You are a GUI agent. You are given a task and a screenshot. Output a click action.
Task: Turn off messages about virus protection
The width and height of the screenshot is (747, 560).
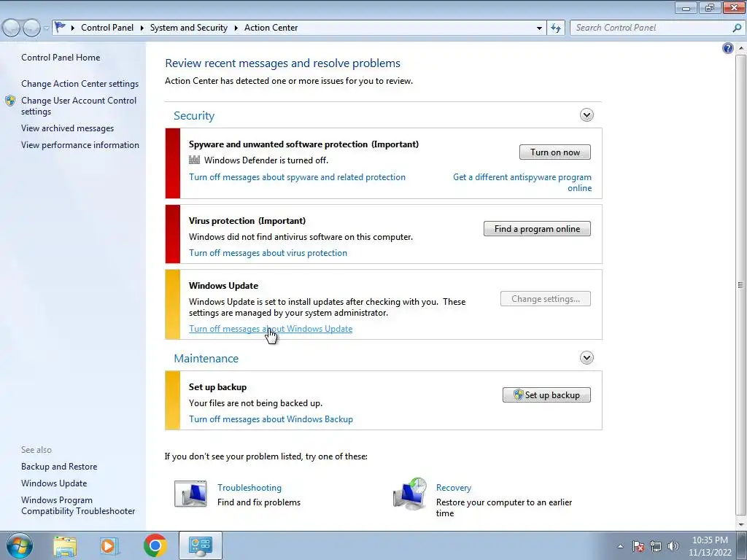[x=268, y=253]
